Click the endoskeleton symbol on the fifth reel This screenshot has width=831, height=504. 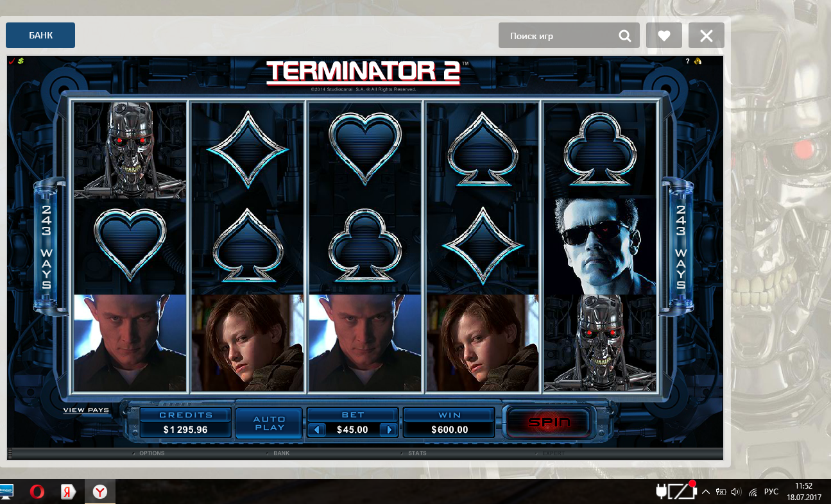pos(600,342)
